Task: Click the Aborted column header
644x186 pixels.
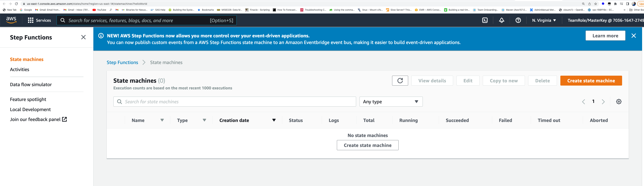Action: click(x=598, y=120)
